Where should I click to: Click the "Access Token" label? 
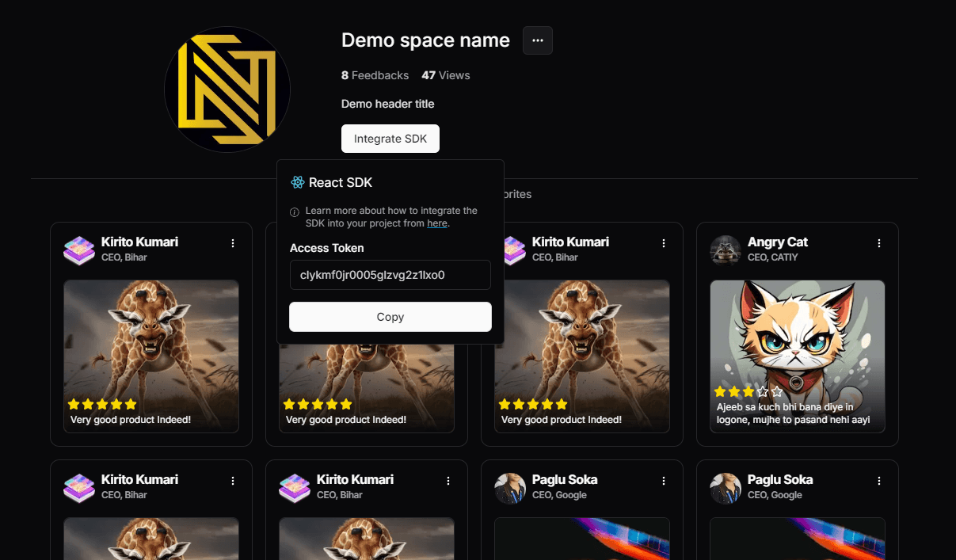[327, 248]
